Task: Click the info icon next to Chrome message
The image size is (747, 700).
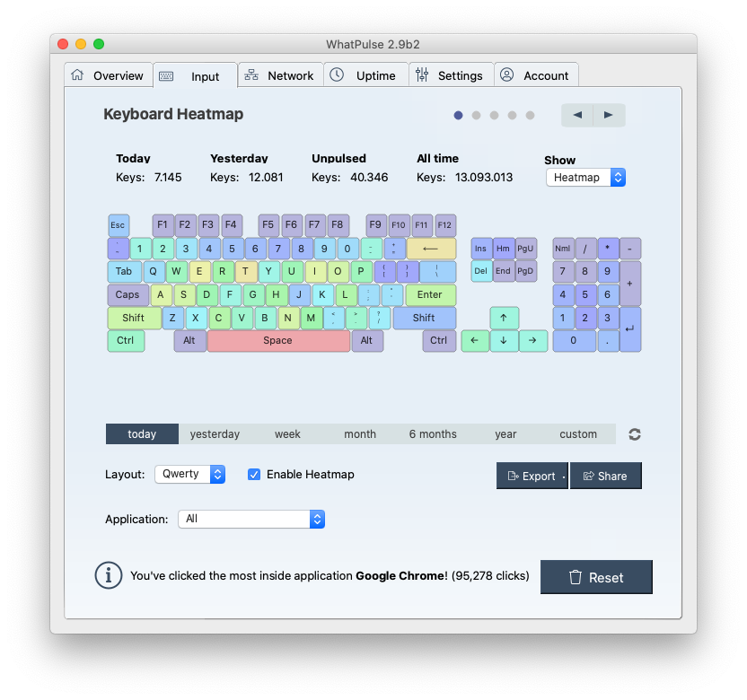Action: [x=108, y=575]
